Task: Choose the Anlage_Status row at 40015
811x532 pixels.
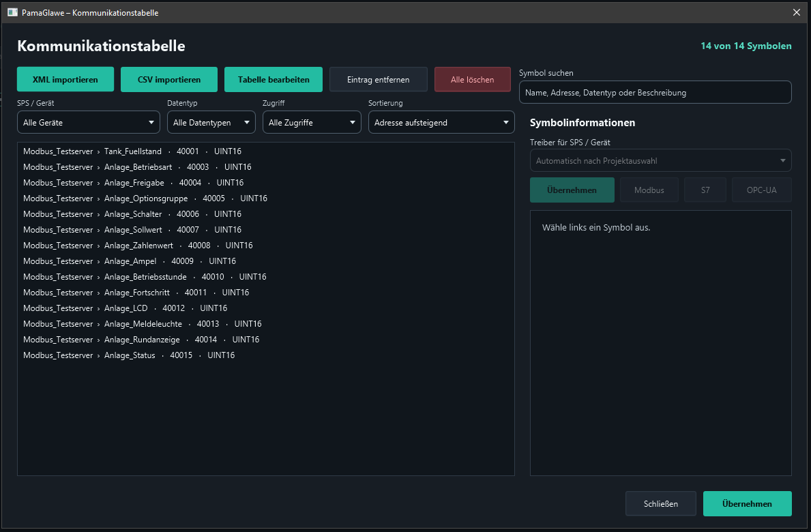Action: coord(266,355)
